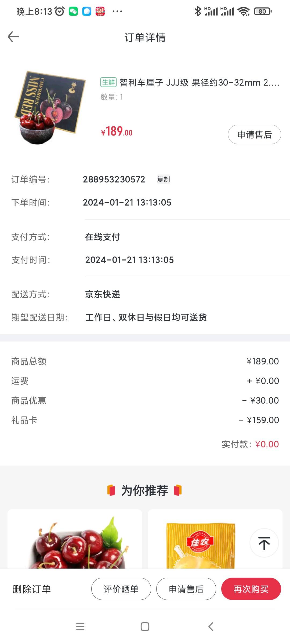Tap the Android back chevron icon
This screenshot has width=290, height=644.
(211, 627)
